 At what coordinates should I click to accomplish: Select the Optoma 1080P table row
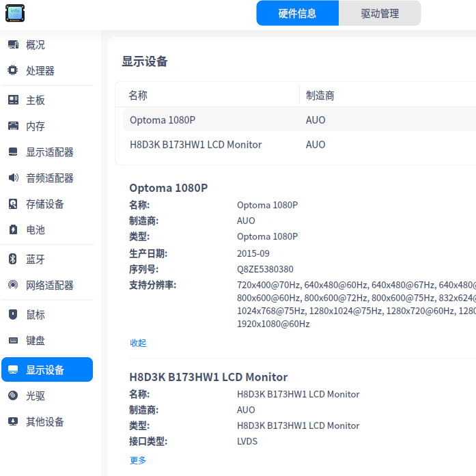[x=299, y=120]
